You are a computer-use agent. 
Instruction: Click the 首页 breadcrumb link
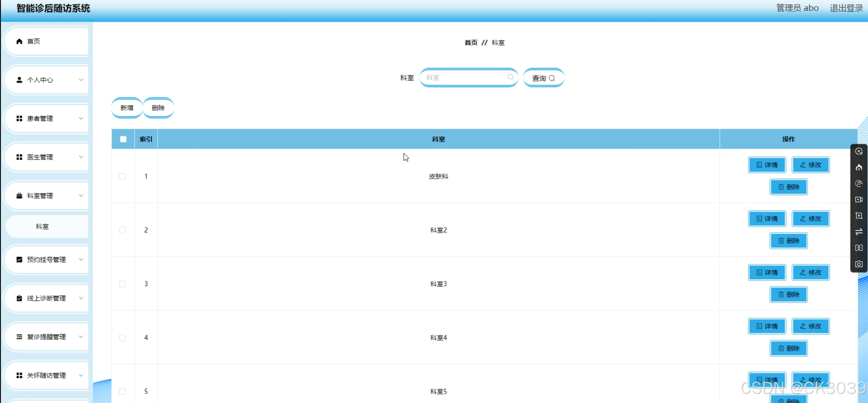[471, 43]
